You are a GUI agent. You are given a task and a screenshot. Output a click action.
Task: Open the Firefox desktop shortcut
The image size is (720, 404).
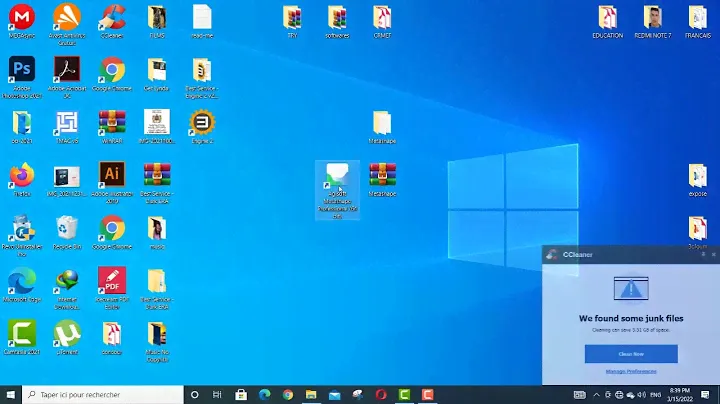click(22, 176)
